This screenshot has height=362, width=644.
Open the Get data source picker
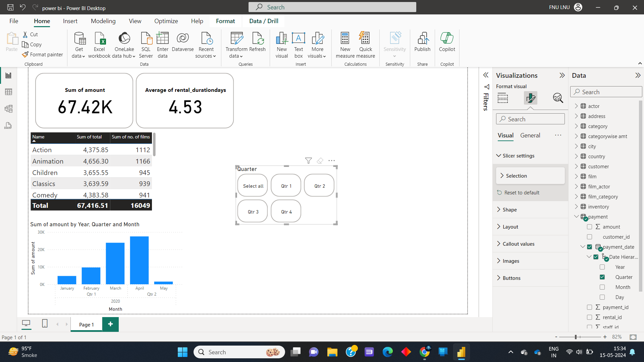79,45
